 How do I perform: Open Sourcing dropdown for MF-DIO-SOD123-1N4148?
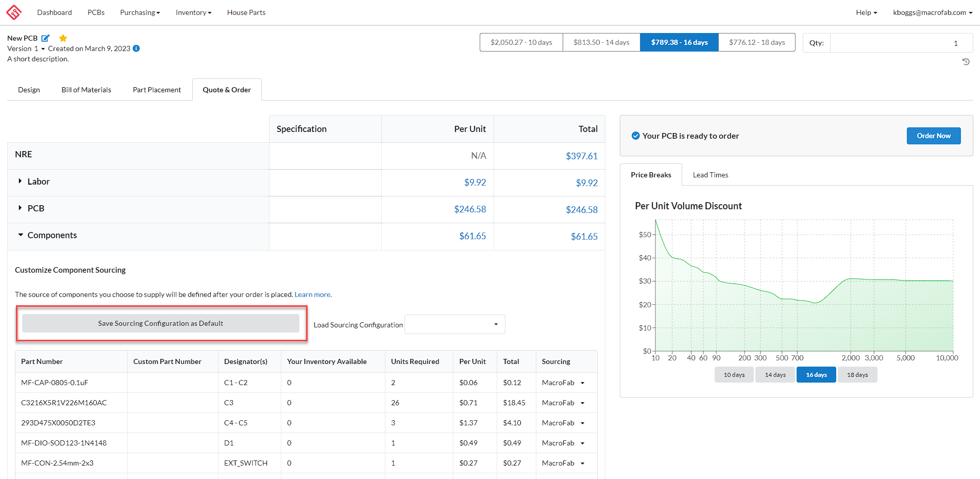click(563, 443)
